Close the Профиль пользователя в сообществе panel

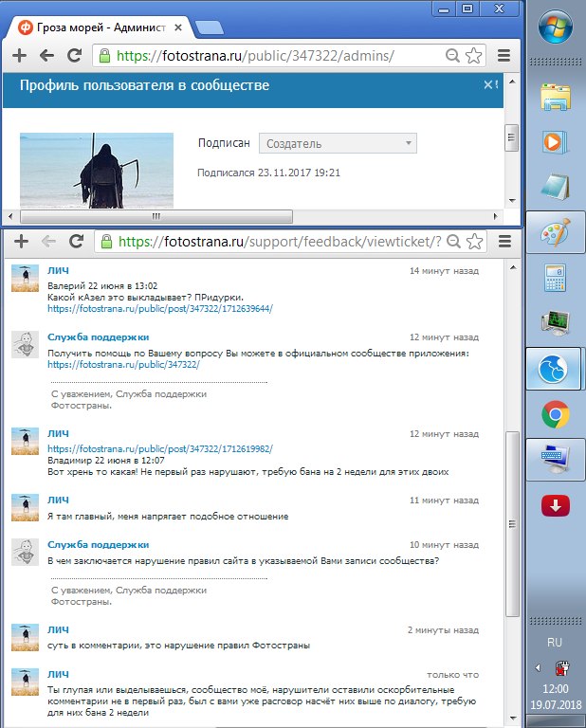pos(488,85)
